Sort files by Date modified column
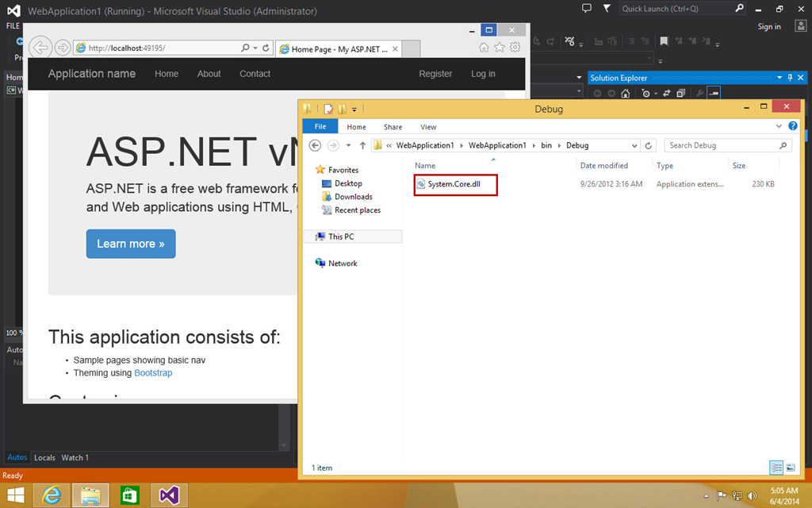 point(603,165)
